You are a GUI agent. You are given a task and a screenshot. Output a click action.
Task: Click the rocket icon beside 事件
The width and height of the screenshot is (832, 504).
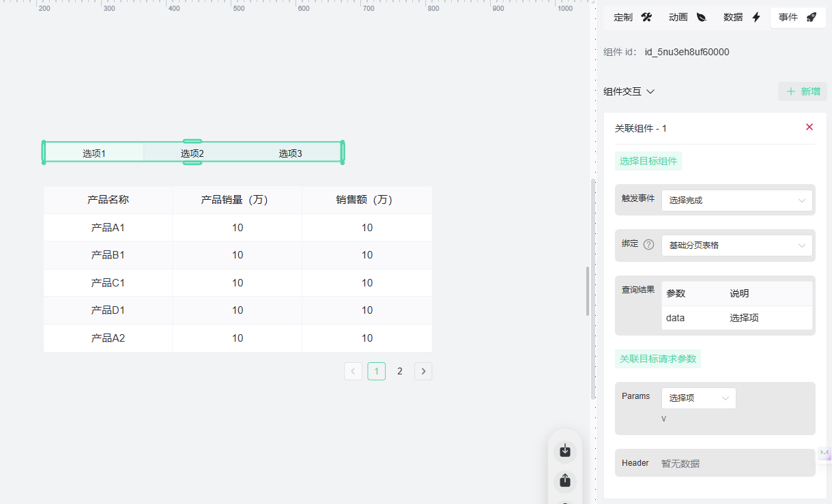click(x=812, y=18)
